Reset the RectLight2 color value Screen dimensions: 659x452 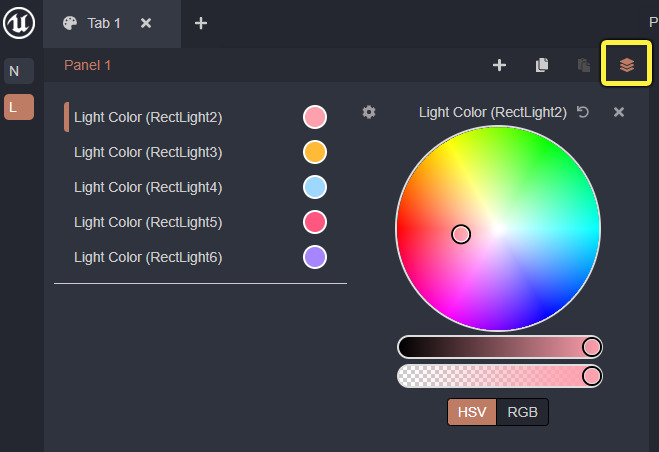(x=584, y=112)
